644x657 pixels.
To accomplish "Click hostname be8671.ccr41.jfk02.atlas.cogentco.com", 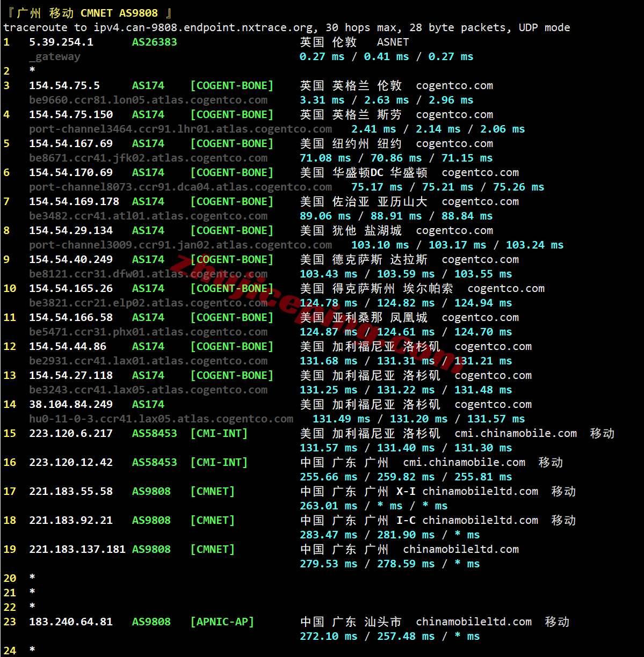I will pos(148,158).
